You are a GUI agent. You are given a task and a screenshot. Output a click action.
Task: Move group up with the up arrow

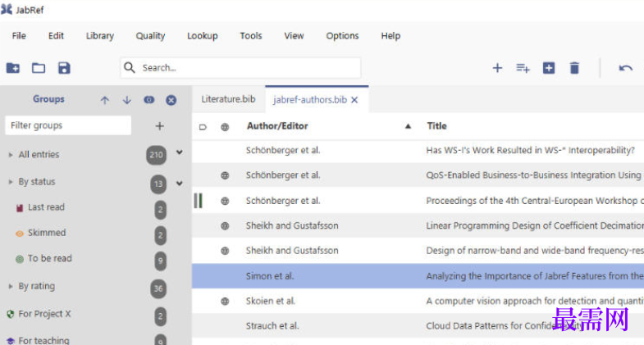(105, 100)
